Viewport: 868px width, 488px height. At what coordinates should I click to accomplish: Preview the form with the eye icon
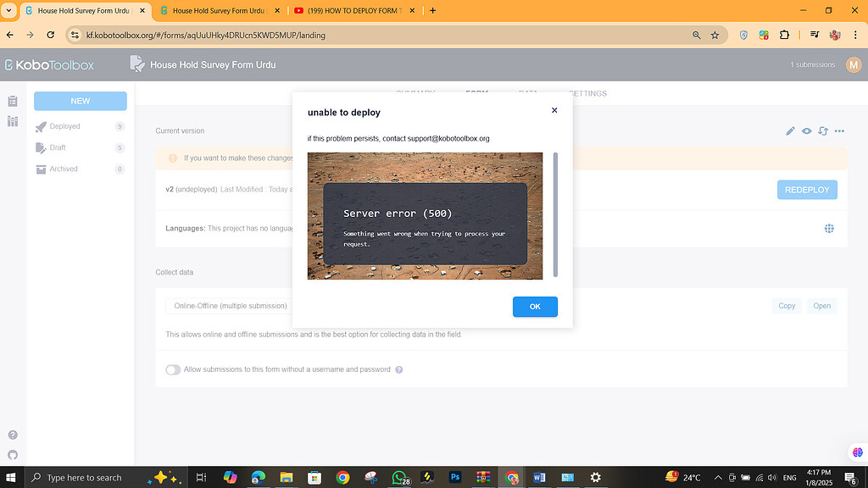point(806,131)
